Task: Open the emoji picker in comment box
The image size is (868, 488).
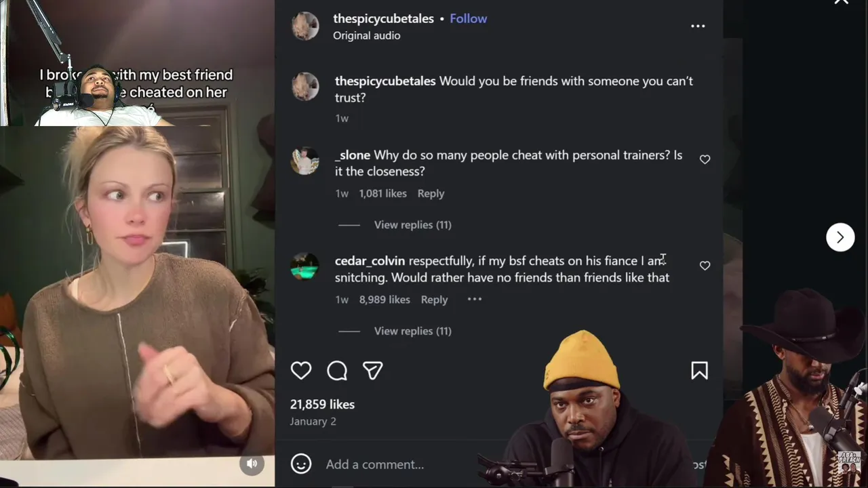Action: [301, 464]
